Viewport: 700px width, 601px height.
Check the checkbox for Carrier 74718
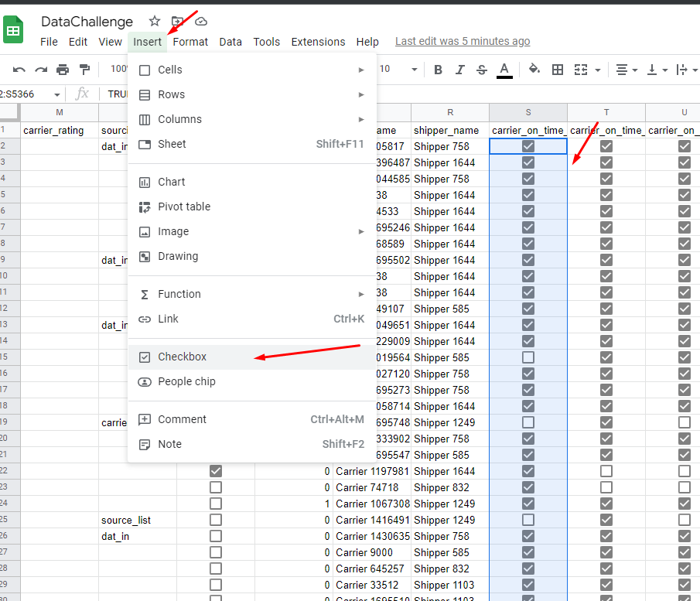click(215, 487)
